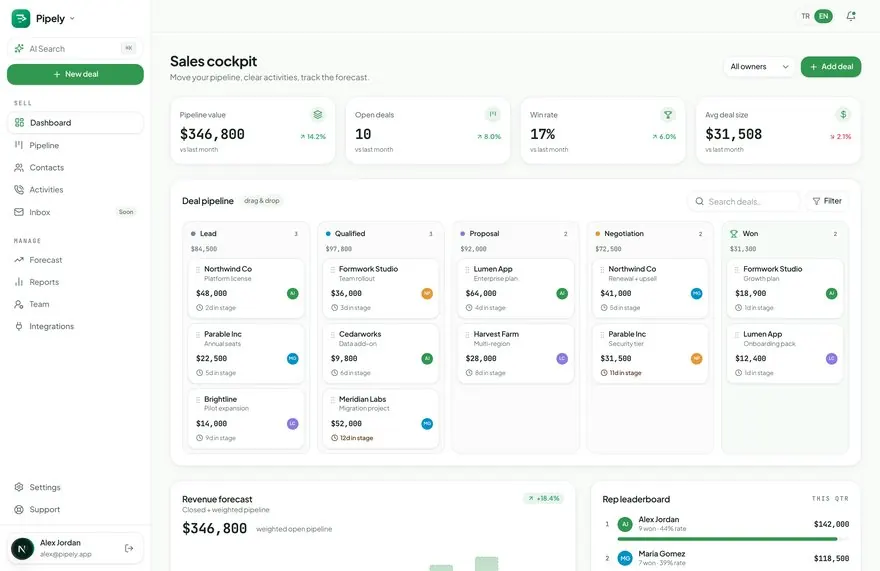The height and width of the screenshot is (571, 880).
Task: Open Dashboard in the sidebar
Action: [x=75, y=123]
